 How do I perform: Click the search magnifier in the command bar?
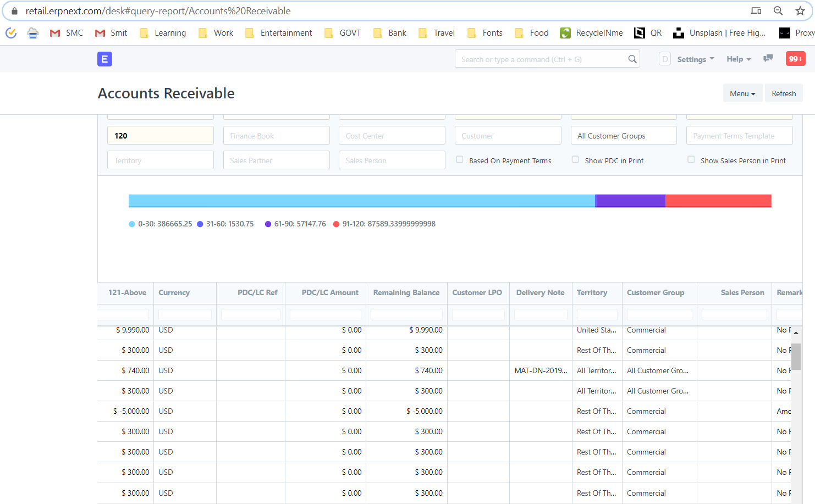(632, 58)
